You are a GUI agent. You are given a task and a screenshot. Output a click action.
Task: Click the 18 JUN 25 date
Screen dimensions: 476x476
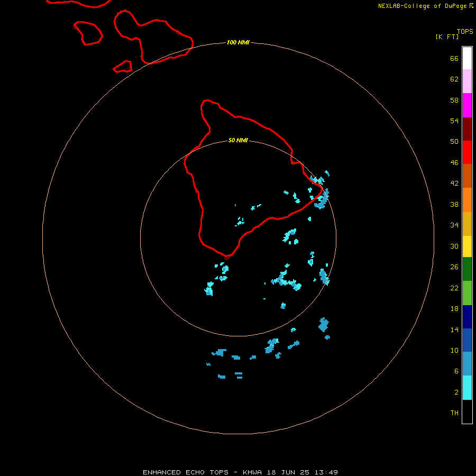(288, 472)
